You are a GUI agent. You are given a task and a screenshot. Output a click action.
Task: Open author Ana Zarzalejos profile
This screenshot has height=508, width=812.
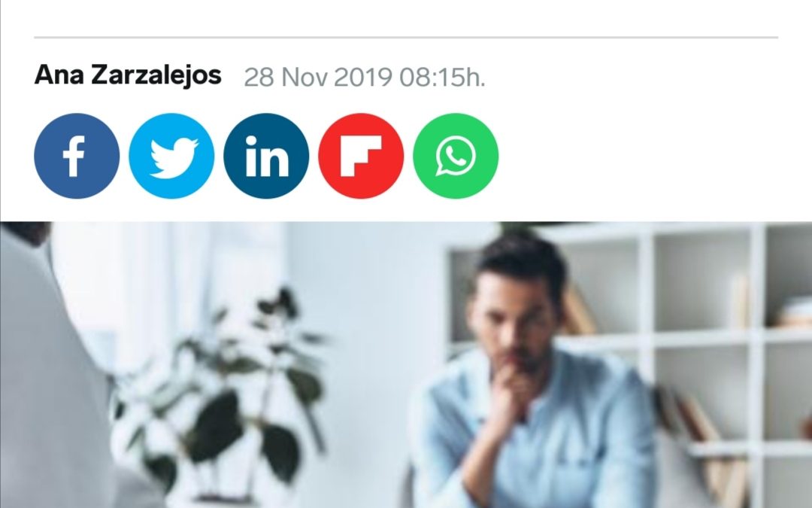(128, 75)
